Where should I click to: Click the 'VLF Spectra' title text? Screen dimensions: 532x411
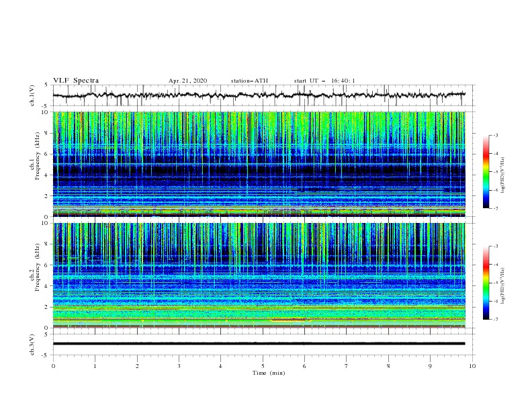tap(76, 81)
